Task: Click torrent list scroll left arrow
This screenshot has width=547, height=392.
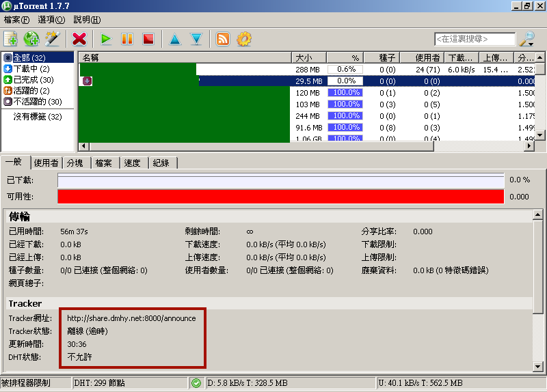Action: (83, 146)
